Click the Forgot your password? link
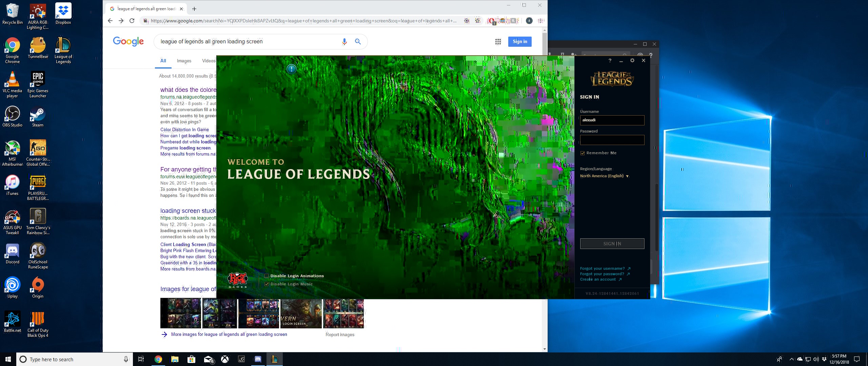 tap(602, 274)
